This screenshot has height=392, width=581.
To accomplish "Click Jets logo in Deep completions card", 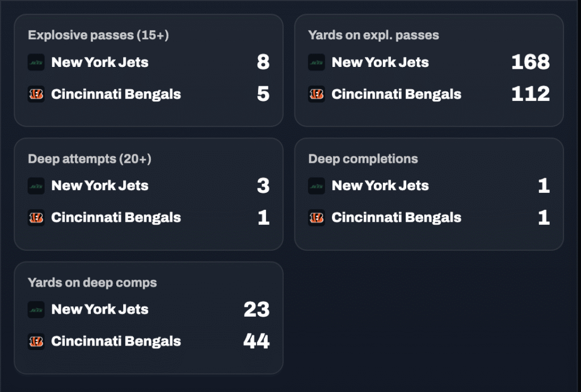I will point(317,186).
